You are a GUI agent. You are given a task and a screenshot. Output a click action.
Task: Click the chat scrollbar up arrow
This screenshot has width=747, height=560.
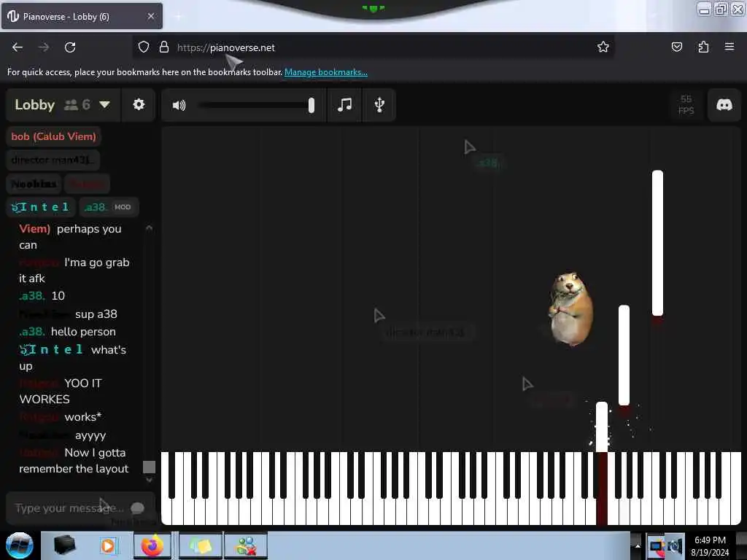pos(149,228)
